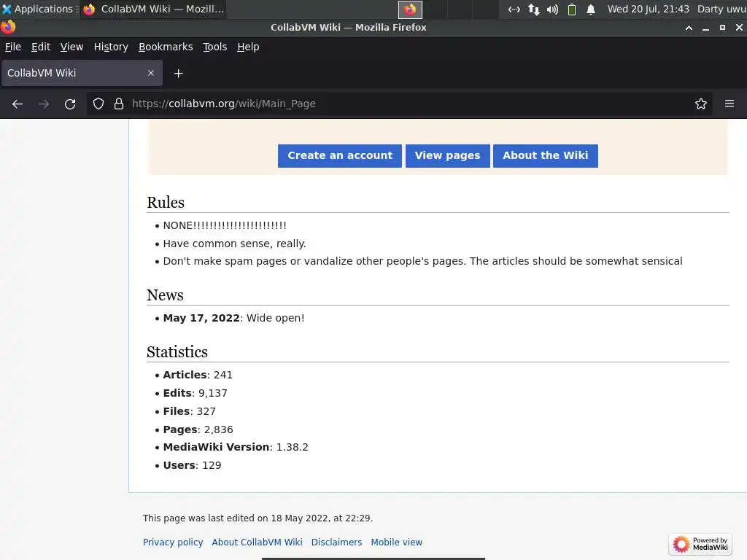Switch to Mobile view
747x560 pixels.
pos(396,542)
